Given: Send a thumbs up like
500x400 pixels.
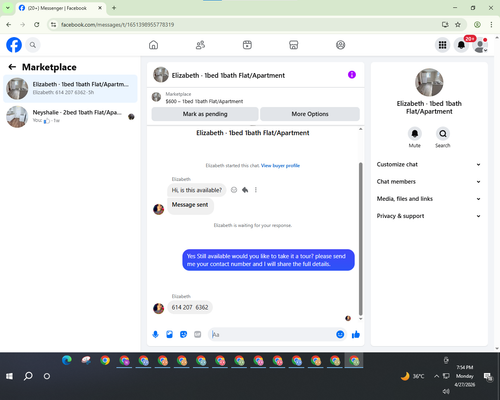Looking at the screenshot, I should pyautogui.click(x=356, y=334).
